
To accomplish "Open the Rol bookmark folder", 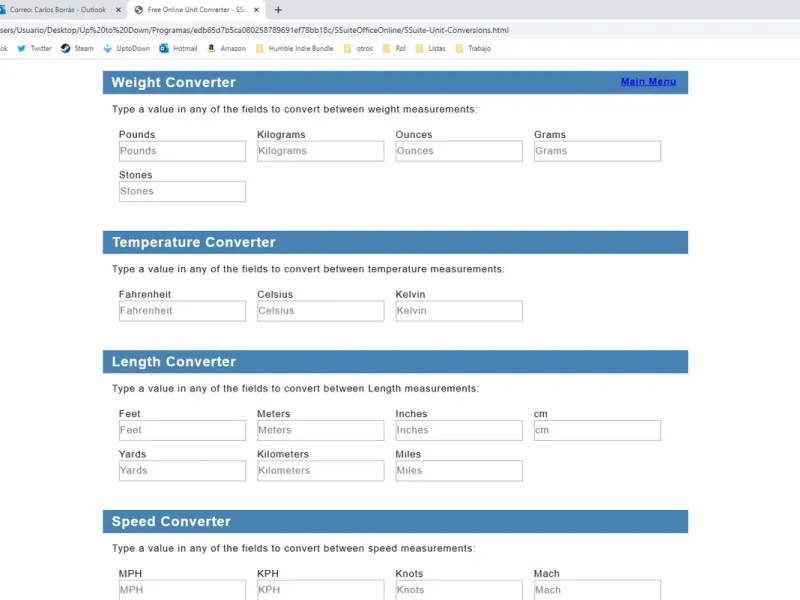I will click(x=394, y=48).
